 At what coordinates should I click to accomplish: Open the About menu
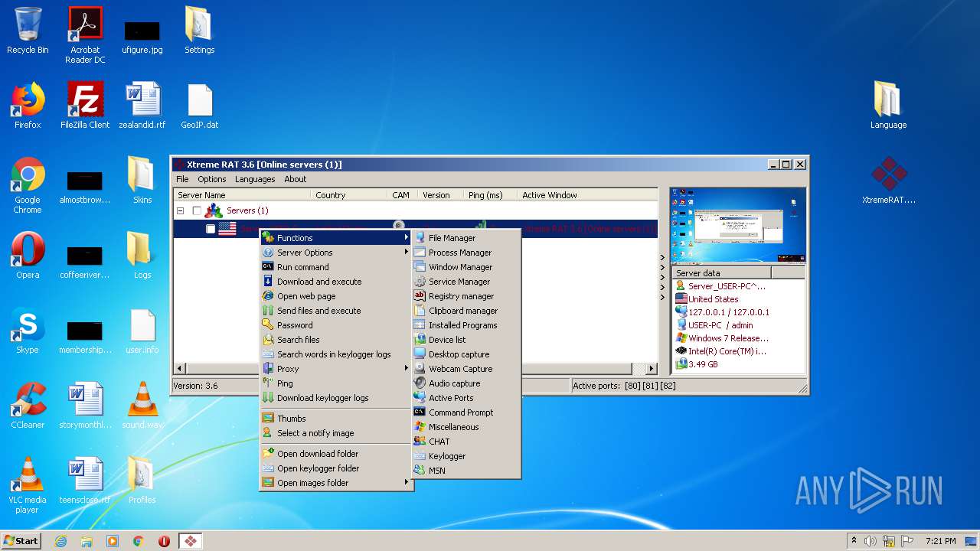[296, 179]
